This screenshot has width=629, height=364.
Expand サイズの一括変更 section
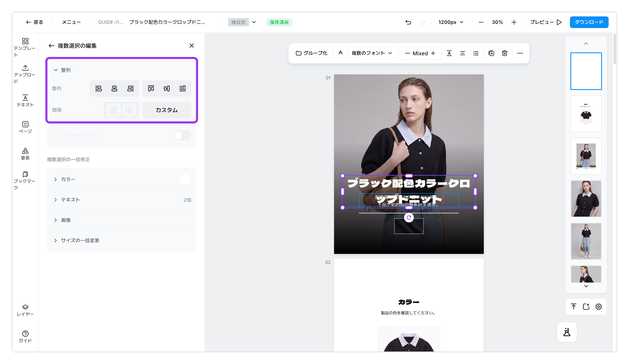[55, 241]
